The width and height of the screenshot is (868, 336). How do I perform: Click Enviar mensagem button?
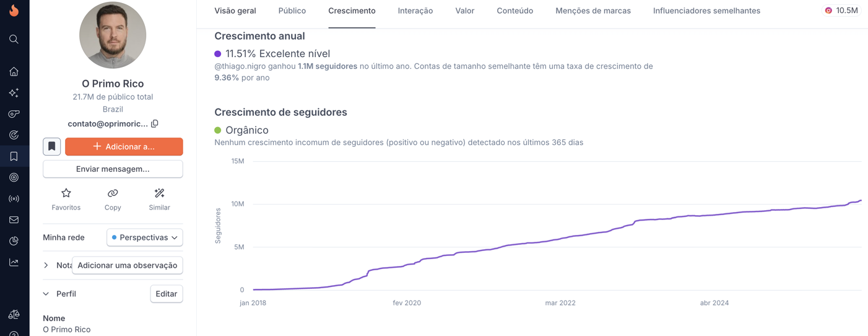(113, 169)
